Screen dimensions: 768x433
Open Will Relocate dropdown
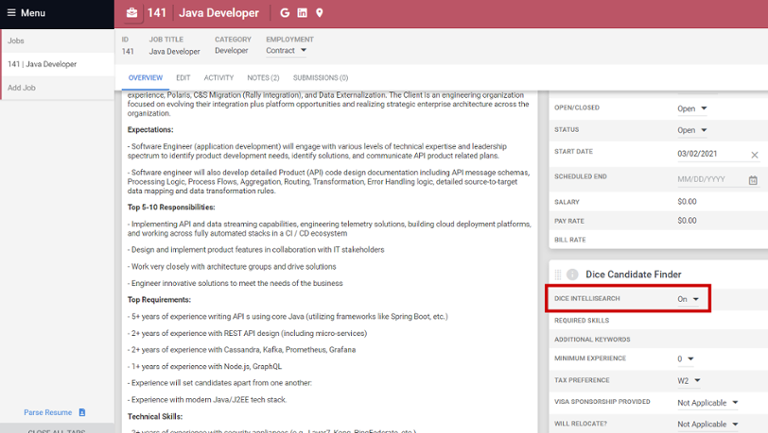[708, 424]
